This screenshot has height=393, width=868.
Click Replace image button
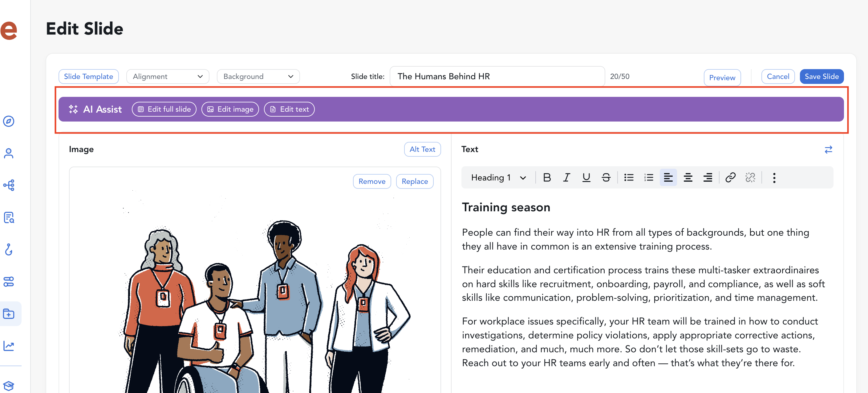click(x=415, y=181)
